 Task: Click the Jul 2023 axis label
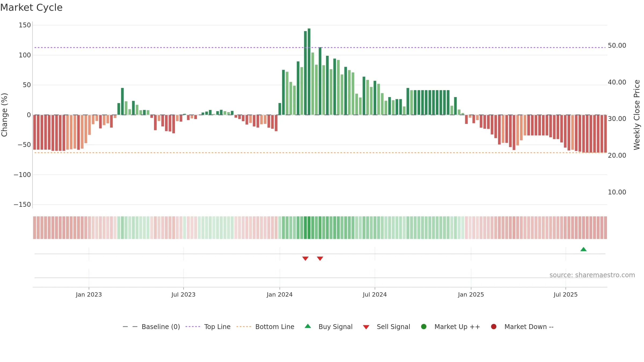(x=184, y=295)
